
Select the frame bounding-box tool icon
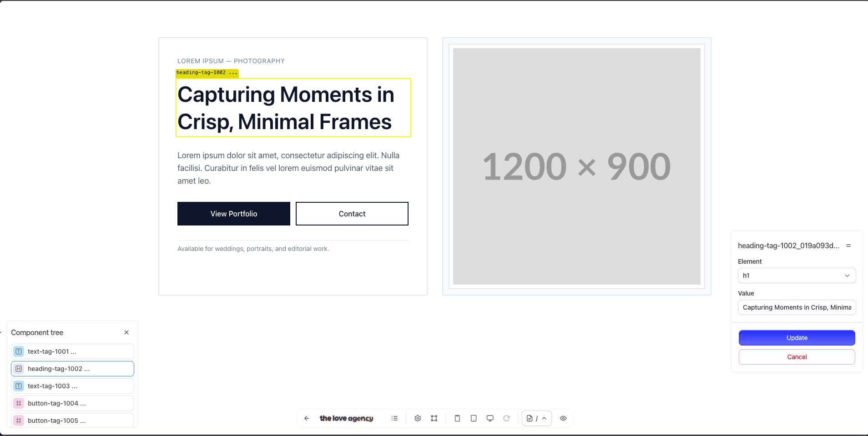[434, 418]
